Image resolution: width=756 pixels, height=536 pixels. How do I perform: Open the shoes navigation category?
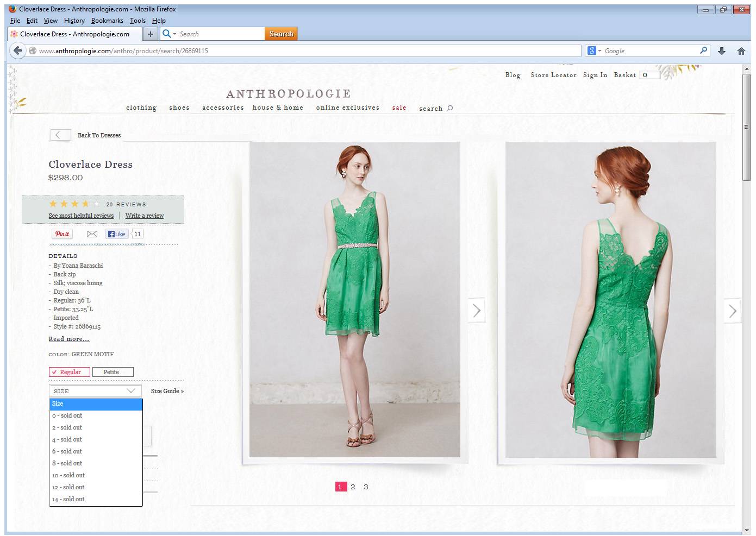179,108
